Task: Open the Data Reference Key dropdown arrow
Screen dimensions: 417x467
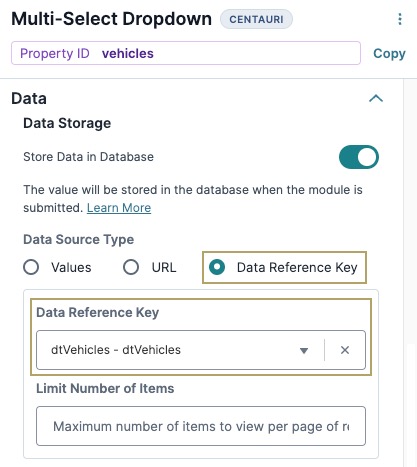Action: click(304, 350)
